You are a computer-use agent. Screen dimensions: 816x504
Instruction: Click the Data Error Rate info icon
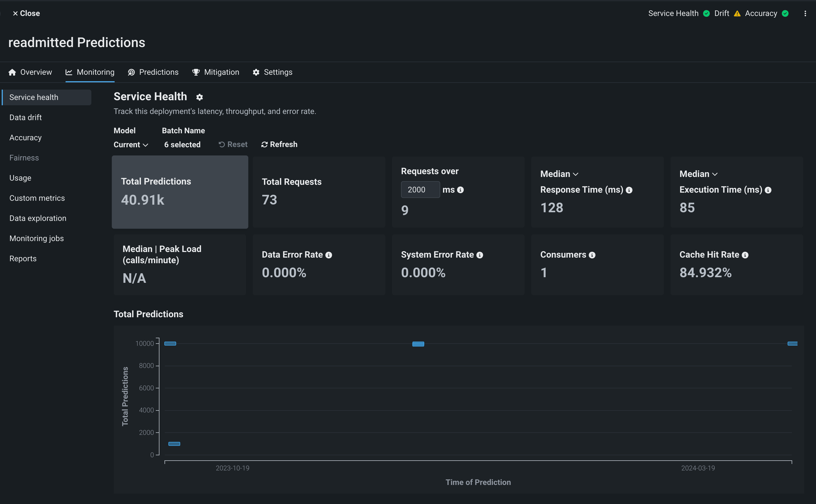[329, 255]
